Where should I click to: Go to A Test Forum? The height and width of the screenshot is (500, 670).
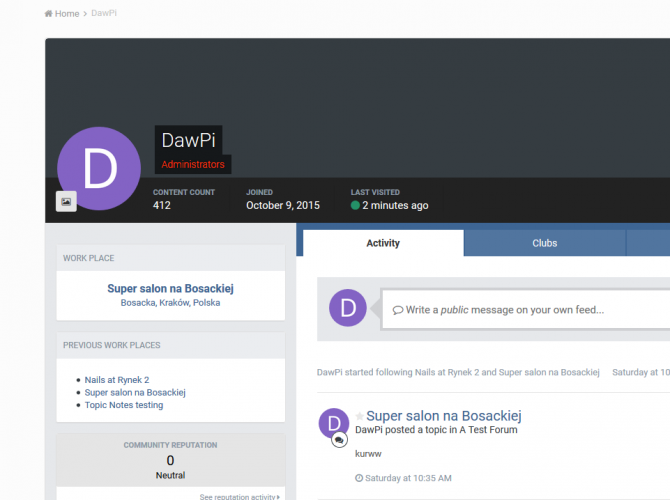pyautogui.click(x=489, y=430)
